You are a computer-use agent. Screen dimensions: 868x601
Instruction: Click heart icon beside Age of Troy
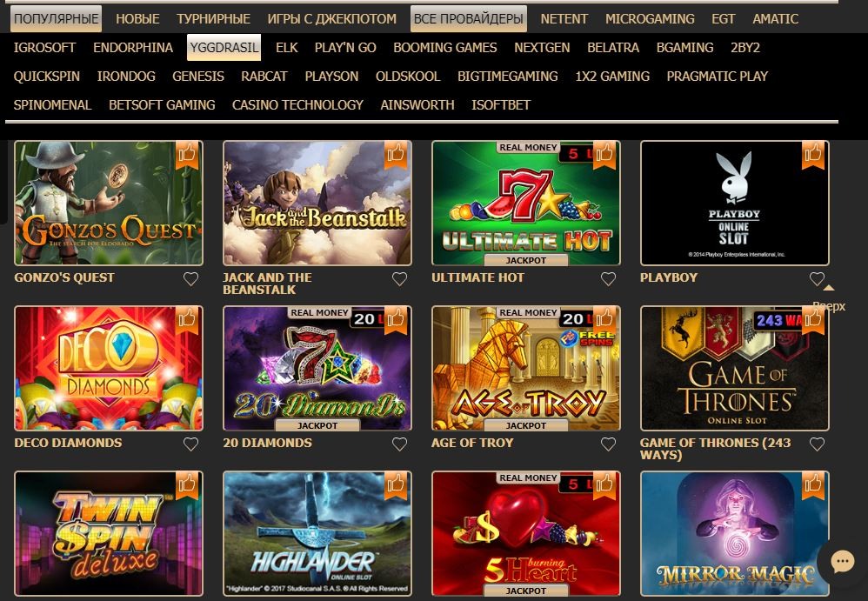(x=608, y=444)
